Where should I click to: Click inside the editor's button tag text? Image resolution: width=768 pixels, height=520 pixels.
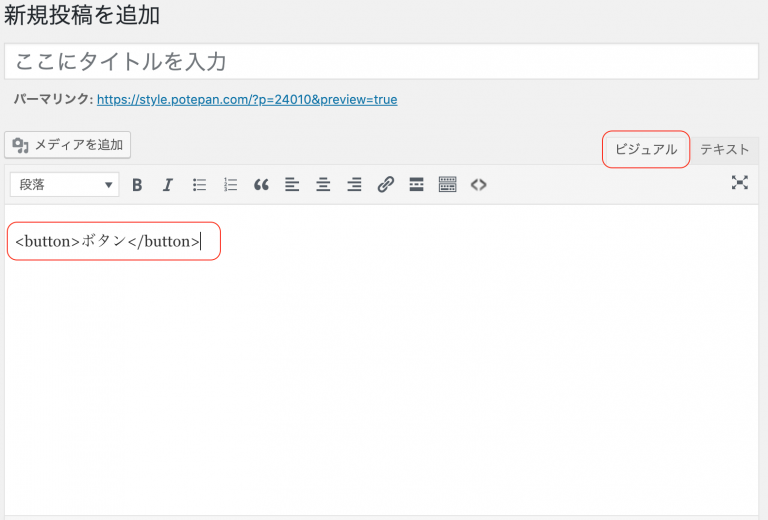coord(107,241)
